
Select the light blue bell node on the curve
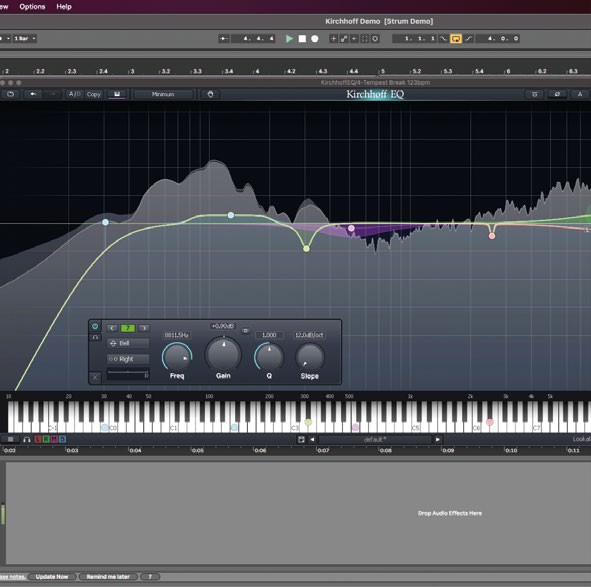click(231, 215)
